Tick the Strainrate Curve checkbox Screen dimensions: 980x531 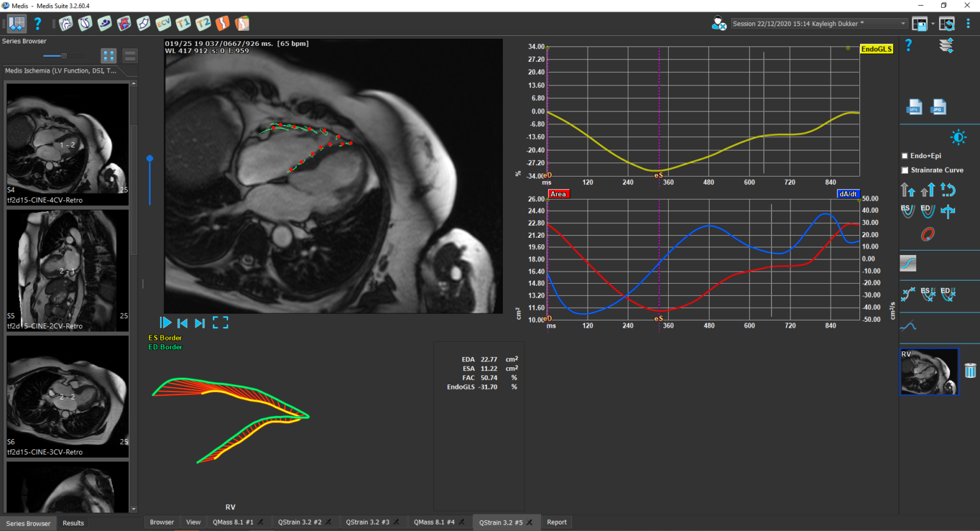tap(905, 170)
